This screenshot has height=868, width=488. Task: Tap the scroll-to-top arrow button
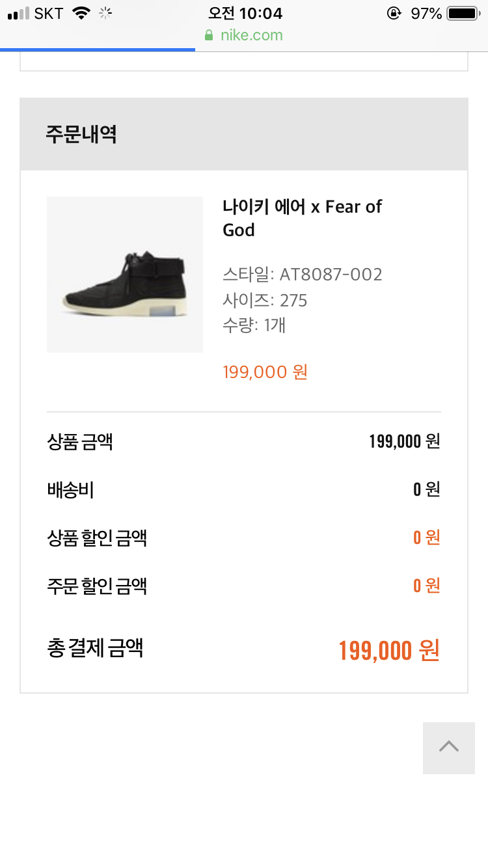pos(448,748)
